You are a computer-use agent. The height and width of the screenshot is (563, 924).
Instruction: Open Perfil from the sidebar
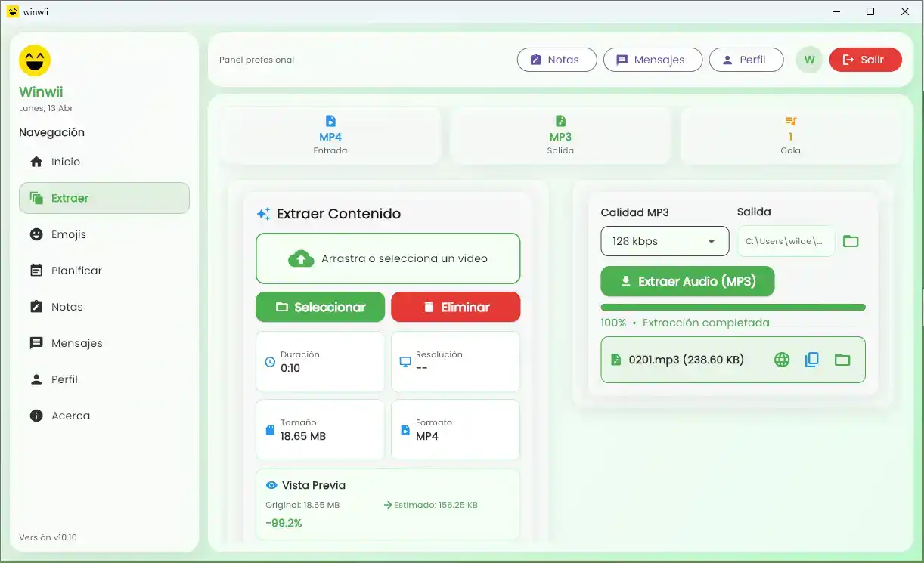pos(104,379)
